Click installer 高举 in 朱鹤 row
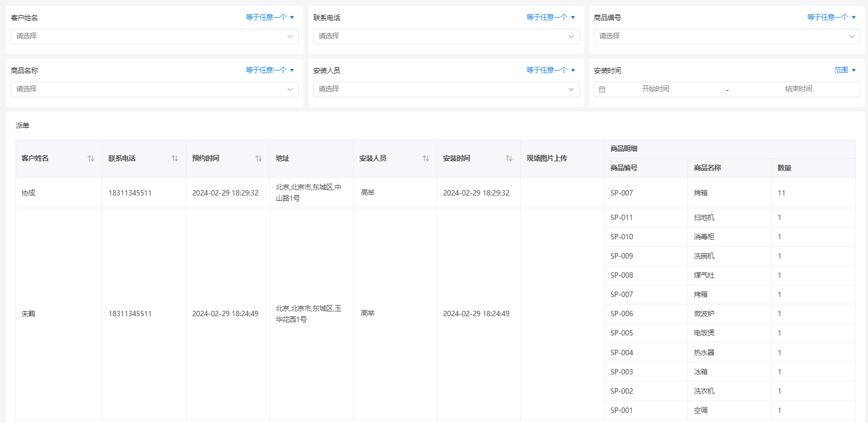Screen dimensions: 868x423 tap(367, 314)
